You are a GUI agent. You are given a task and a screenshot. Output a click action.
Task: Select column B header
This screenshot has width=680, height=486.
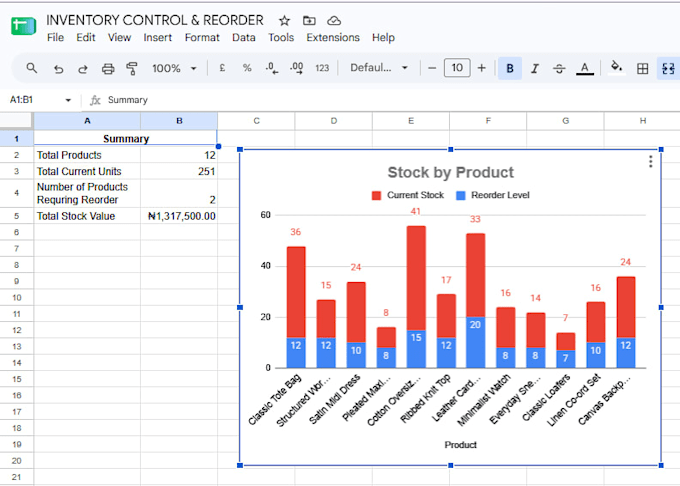[x=179, y=121]
